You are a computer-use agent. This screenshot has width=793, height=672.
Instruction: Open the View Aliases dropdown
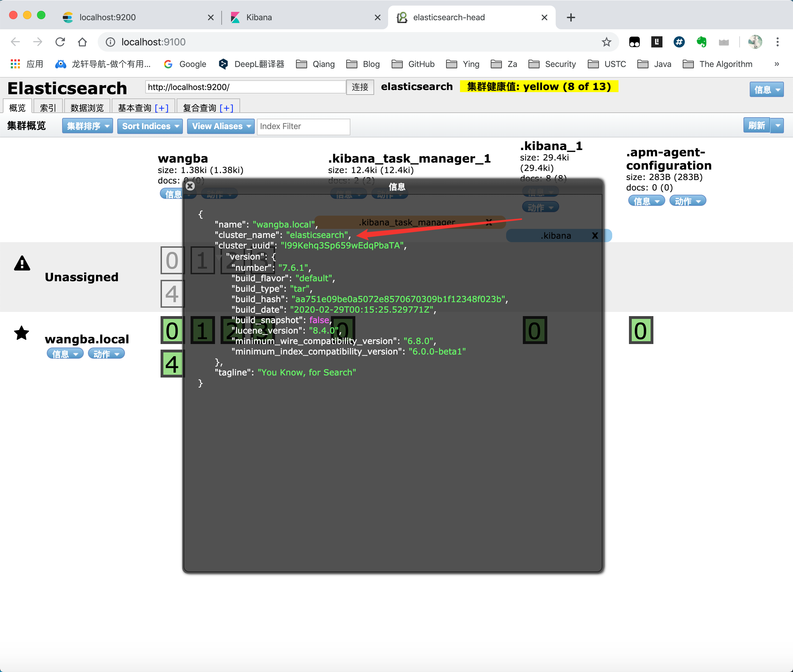pyautogui.click(x=221, y=126)
